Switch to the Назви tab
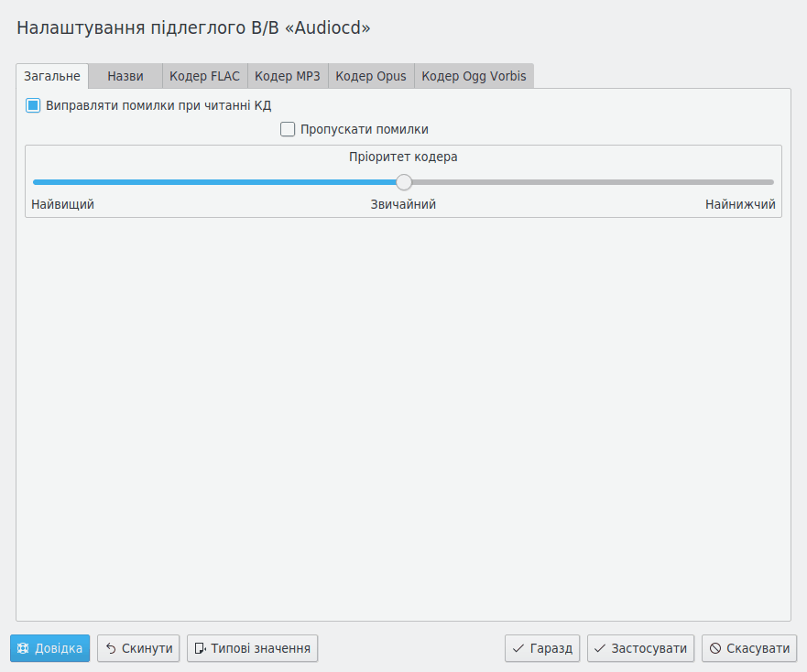 (125, 76)
